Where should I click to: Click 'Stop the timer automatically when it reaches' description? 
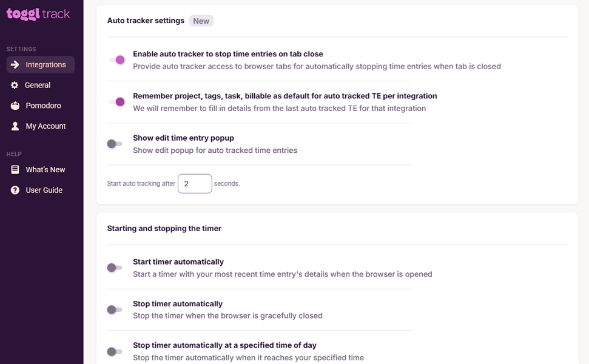pyautogui.click(x=248, y=358)
